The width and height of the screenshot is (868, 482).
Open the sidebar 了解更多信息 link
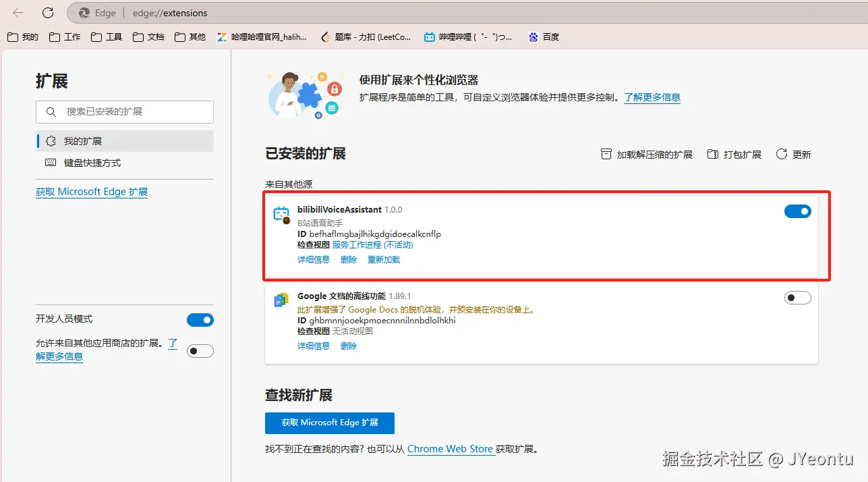(59, 356)
